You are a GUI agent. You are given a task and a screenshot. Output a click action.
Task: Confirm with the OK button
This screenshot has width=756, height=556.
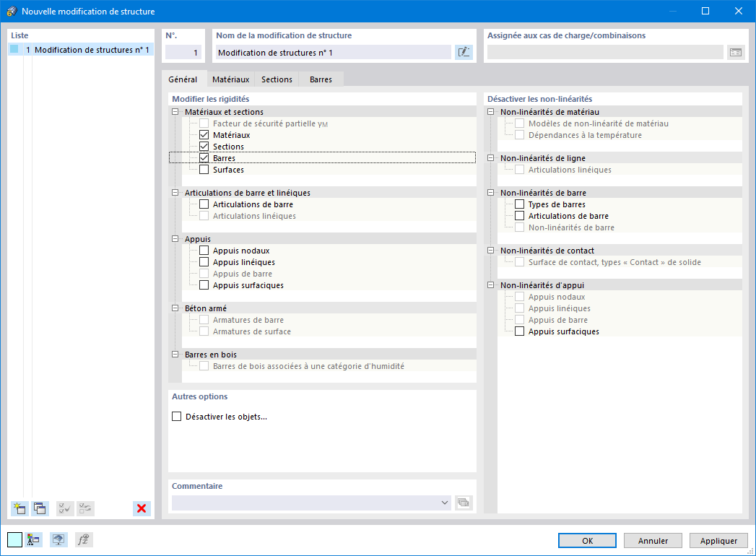pos(587,541)
